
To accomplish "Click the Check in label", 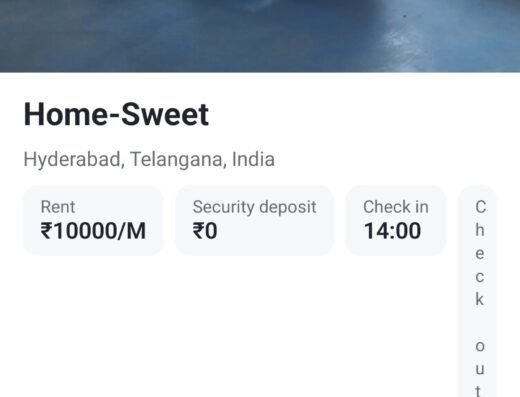I will [x=396, y=207].
